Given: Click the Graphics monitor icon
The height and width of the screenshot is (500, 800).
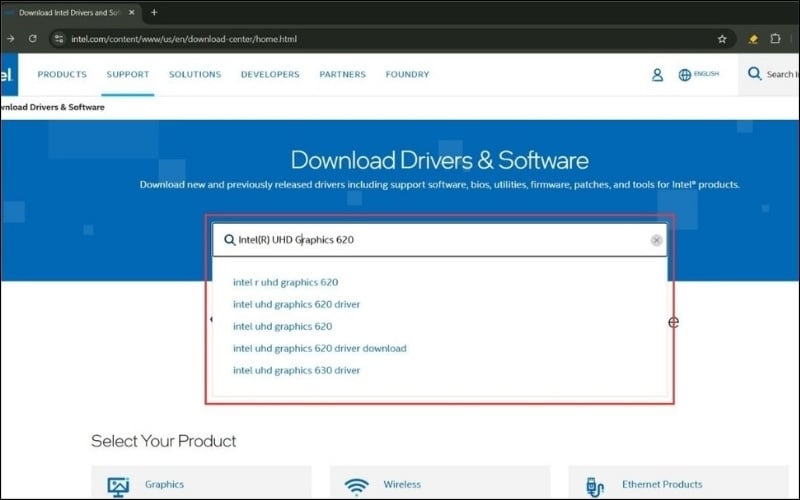Looking at the screenshot, I should (x=118, y=486).
